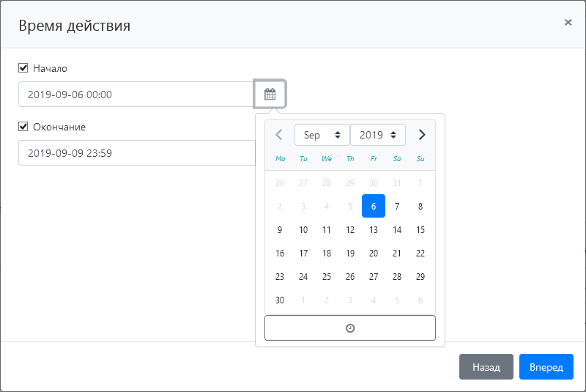The width and height of the screenshot is (586, 392).
Task: Choose day 9 in the calendar
Action: point(280,230)
